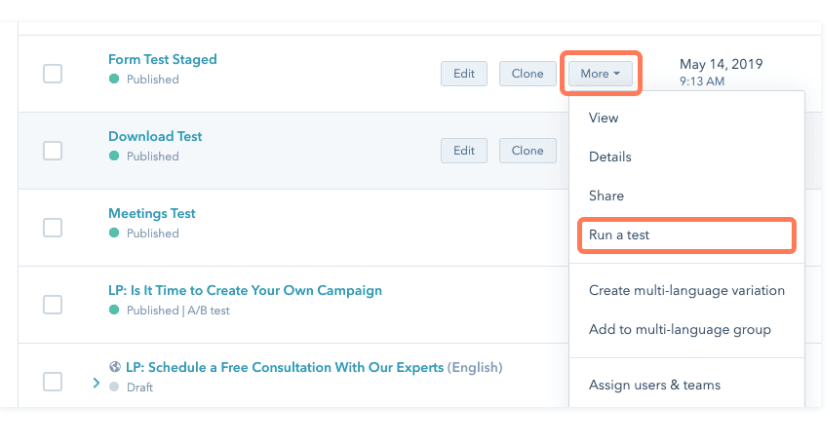Click Published status under Download Test
Screen dimensions: 830x429
click(x=152, y=156)
